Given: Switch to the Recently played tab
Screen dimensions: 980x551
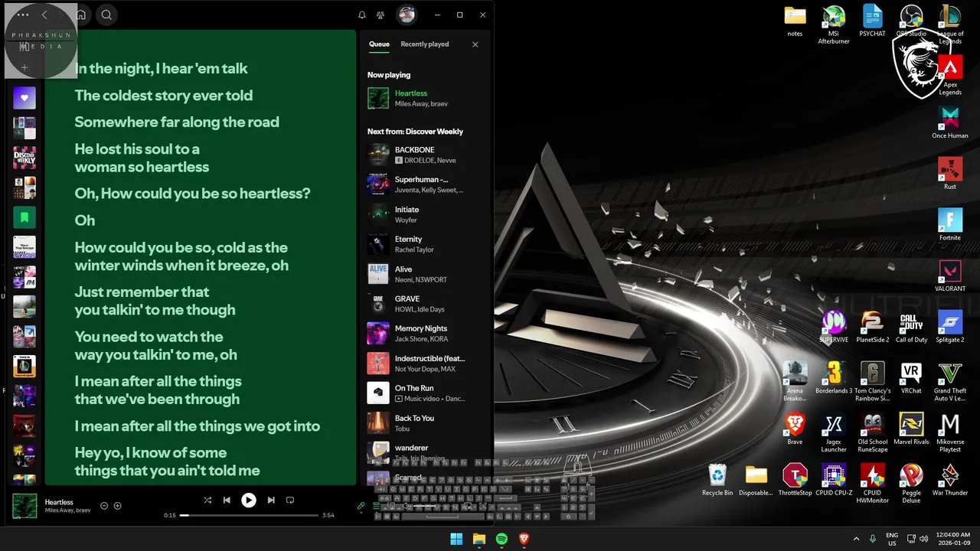Looking at the screenshot, I should (x=425, y=44).
